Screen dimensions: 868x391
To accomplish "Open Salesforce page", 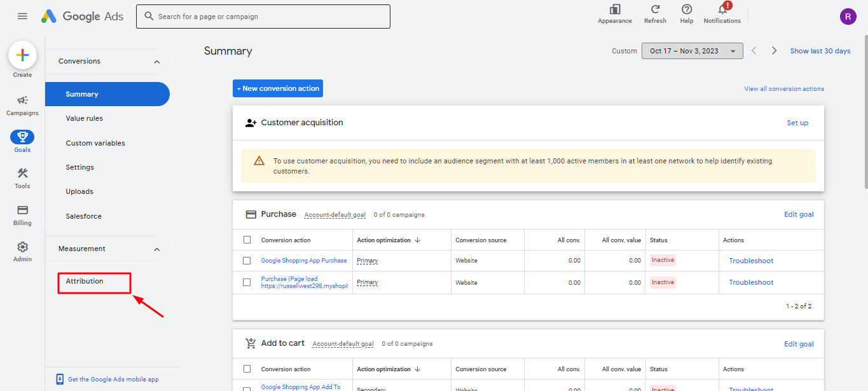I will (83, 216).
